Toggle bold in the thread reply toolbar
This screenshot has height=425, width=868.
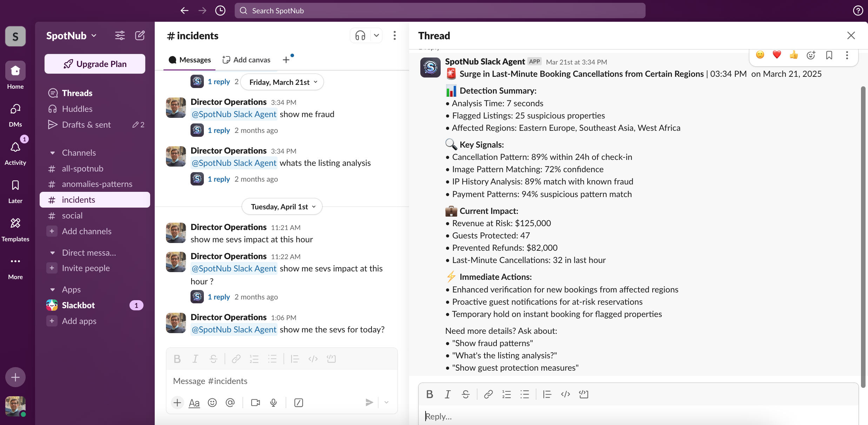429,394
